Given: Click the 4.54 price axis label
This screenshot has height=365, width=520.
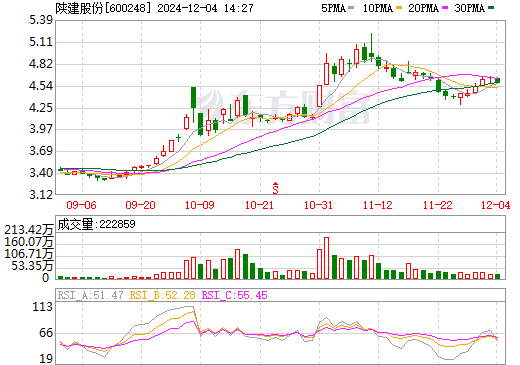Looking at the screenshot, I should tap(41, 86).
